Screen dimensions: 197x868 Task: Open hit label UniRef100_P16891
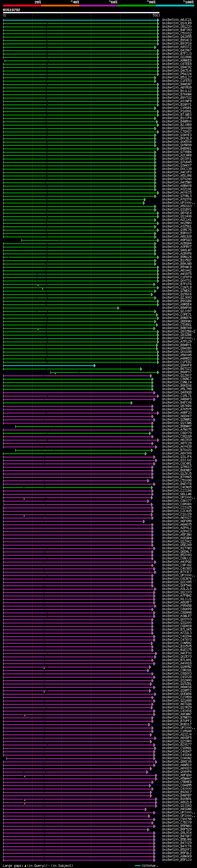[177, 111]
